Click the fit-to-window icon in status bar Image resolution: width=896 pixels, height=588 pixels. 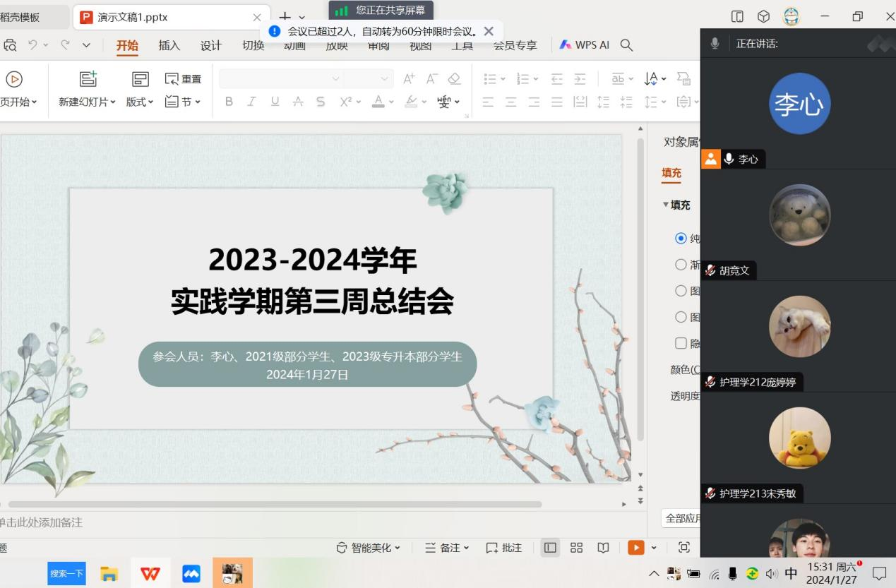click(683, 548)
